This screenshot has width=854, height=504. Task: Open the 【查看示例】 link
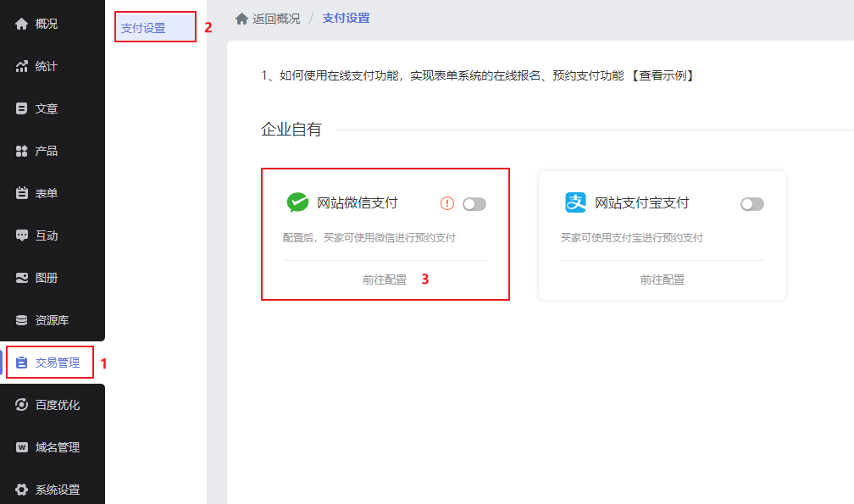tap(663, 75)
